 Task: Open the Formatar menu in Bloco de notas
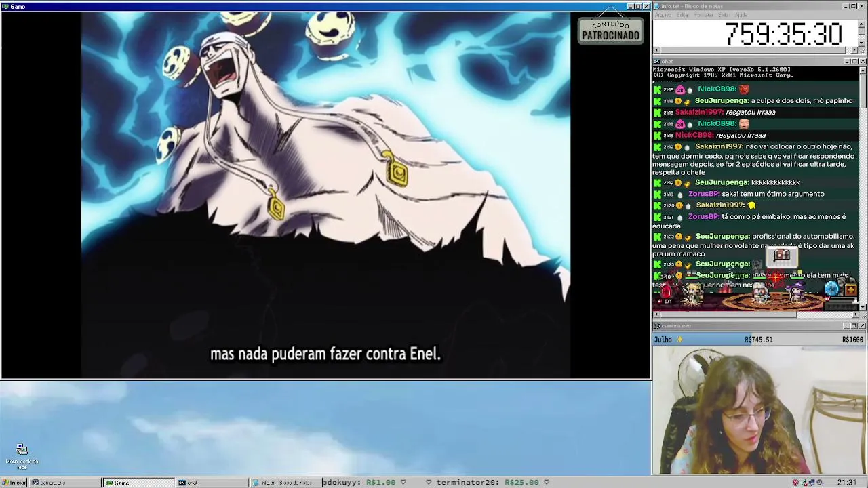704,15
